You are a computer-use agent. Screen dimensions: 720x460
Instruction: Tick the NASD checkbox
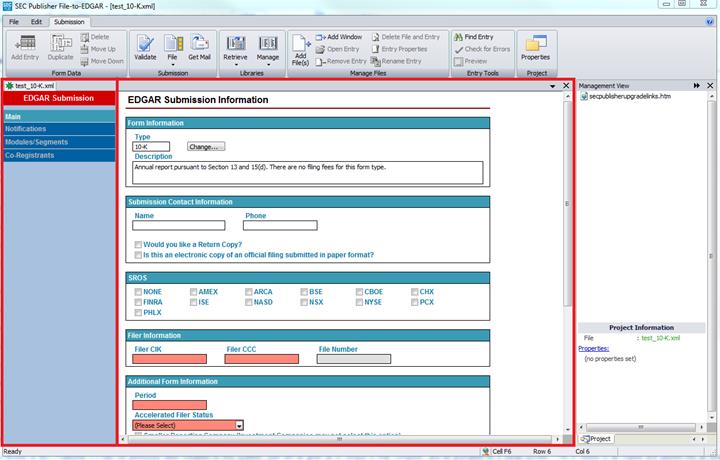(x=248, y=302)
